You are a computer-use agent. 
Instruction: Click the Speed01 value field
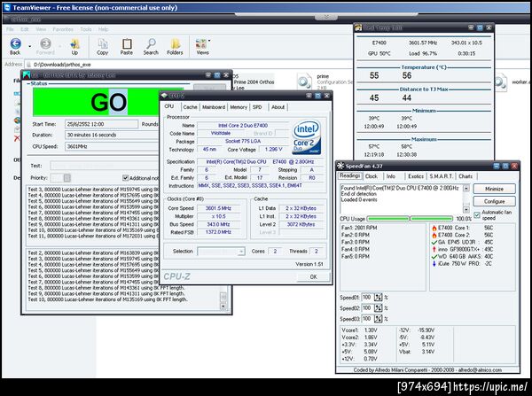click(367, 298)
